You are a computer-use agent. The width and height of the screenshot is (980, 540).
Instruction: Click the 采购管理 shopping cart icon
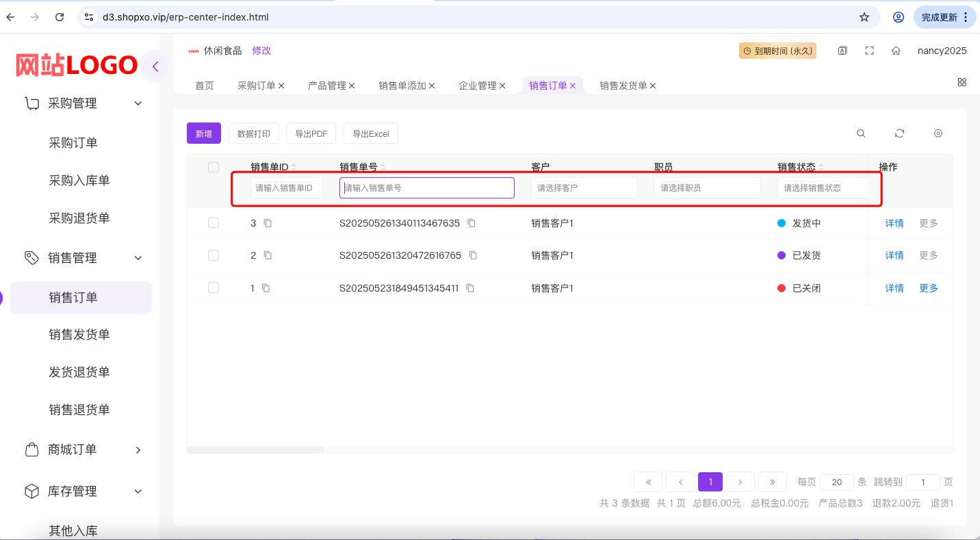(x=31, y=103)
